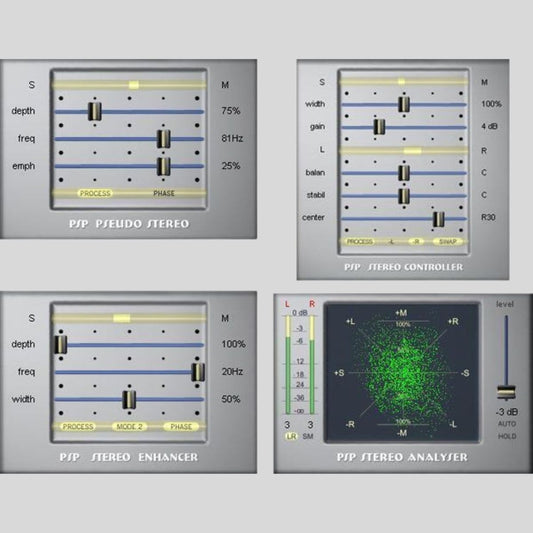Click level fader handle in Stereo Analyser
Image resolution: width=533 pixels, height=533 pixels.
tap(506, 392)
